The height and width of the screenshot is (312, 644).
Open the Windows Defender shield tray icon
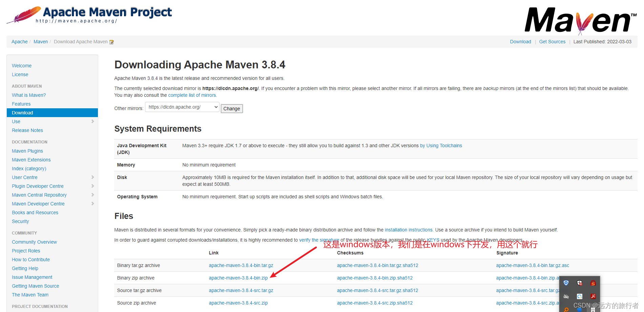(579, 283)
